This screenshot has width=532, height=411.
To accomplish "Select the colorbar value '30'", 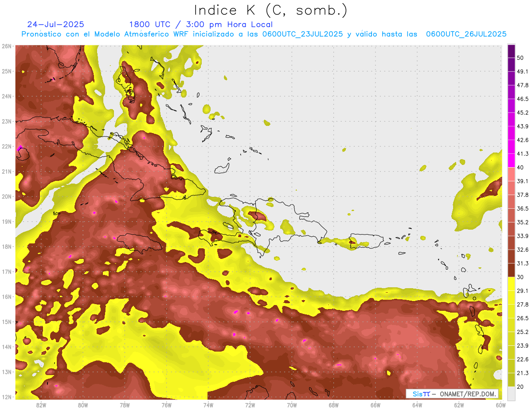I will point(520,277).
